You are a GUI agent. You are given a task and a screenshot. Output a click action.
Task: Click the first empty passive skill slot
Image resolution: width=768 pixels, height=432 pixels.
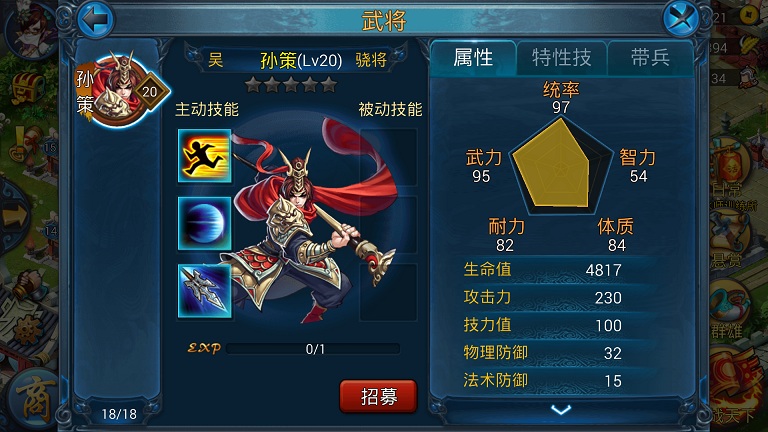point(389,157)
